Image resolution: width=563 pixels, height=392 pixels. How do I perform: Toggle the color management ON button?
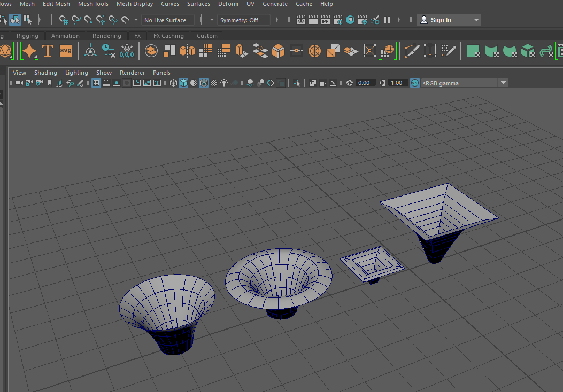pyautogui.click(x=415, y=83)
